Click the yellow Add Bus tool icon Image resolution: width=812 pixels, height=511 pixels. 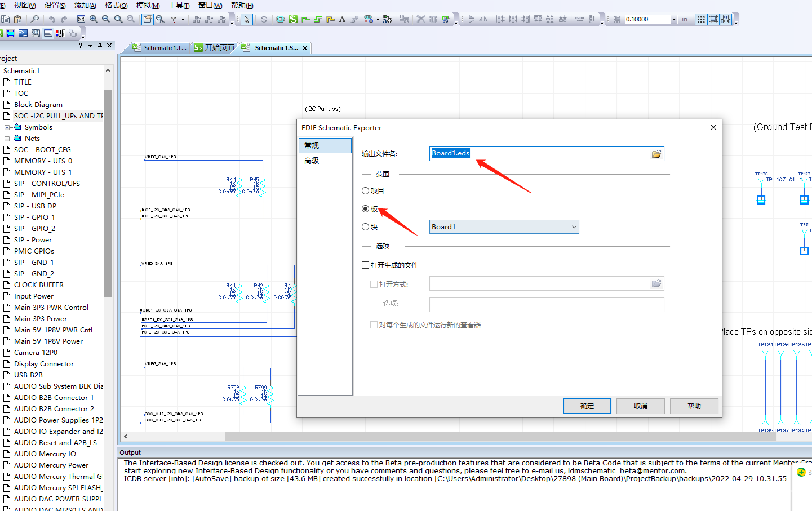coord(330,19)
